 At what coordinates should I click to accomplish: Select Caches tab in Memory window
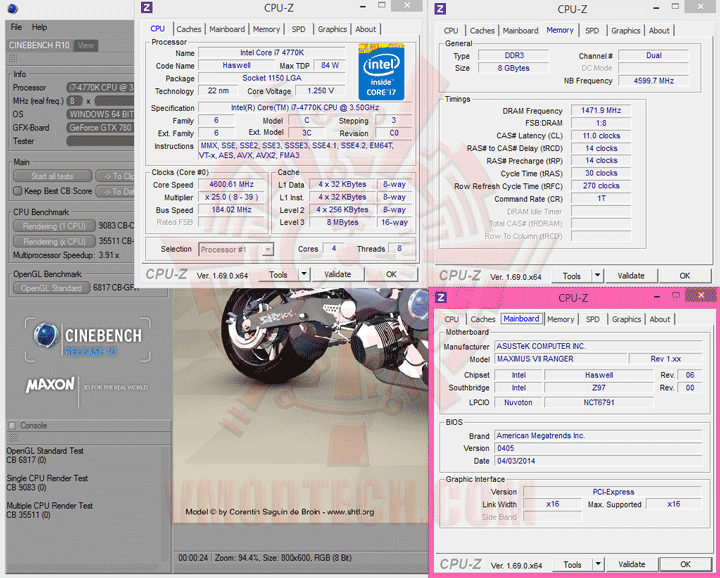click(482, 30)
